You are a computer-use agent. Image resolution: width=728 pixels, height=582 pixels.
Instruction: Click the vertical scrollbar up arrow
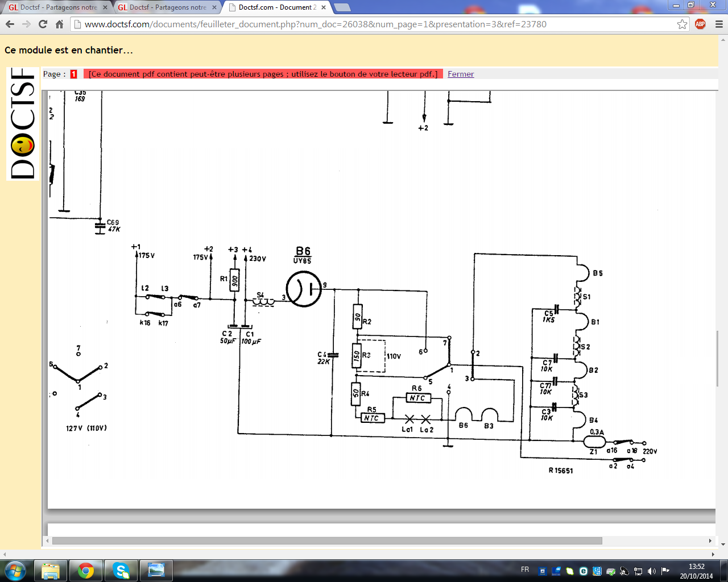pos(723,40)
